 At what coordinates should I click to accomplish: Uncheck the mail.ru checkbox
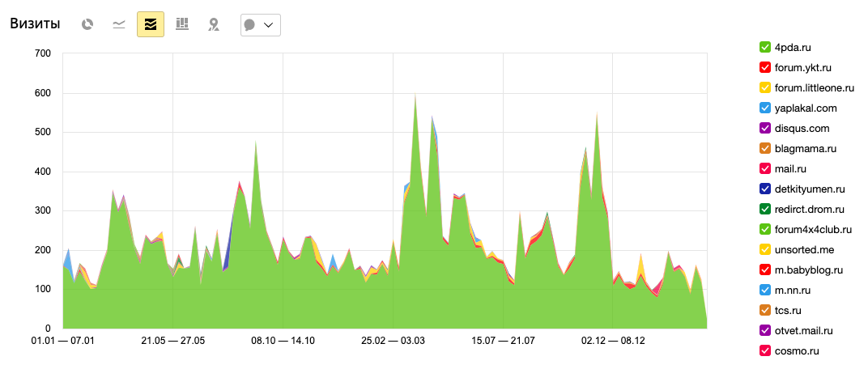[765, 168]
